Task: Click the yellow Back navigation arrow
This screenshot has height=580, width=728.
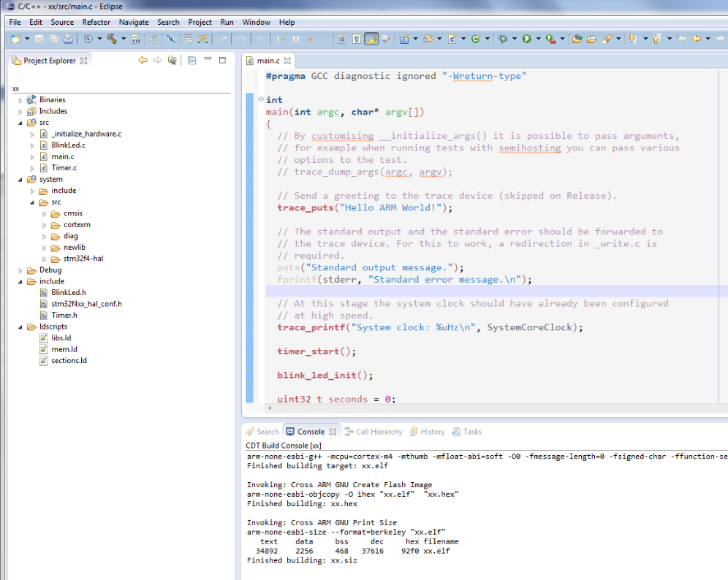Action: pyautogui.click(x=697, y=39)
